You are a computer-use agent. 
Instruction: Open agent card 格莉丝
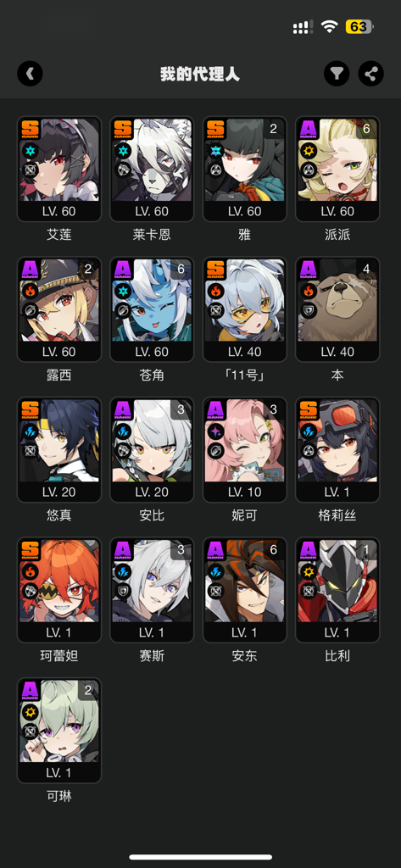337,450
